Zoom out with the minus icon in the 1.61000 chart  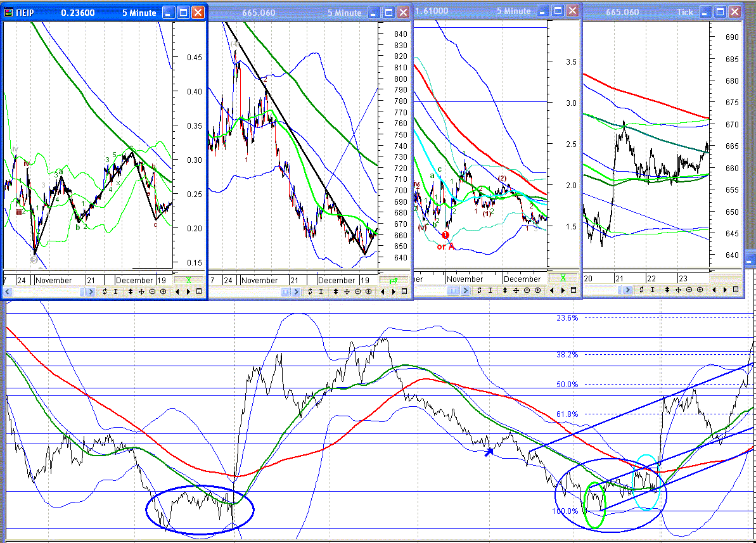tap(527, 290)
